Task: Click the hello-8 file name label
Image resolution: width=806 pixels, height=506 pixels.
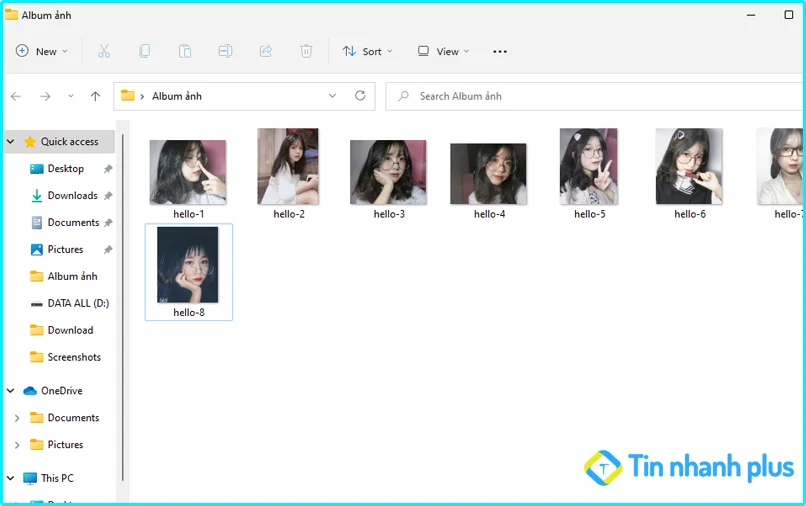Action: click(x=189, y=312)
